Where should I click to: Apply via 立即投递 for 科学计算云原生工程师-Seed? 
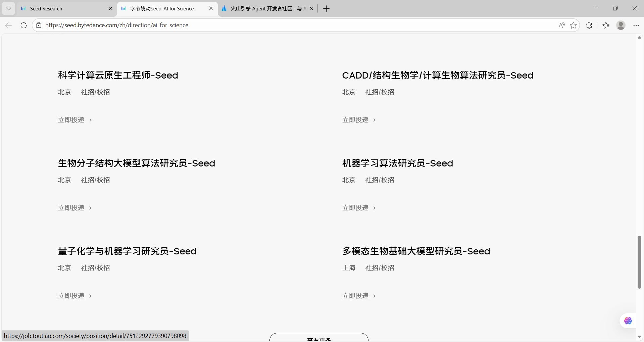[x=71, y=119]
